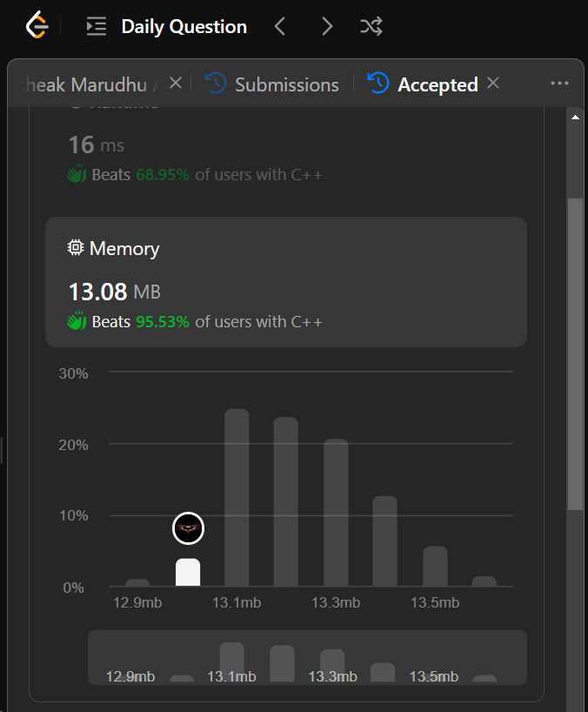The height and width of the screenshot is (712, 588).
Task: Click the LeetCode logo icon
Action: pyautogui.click(x=37, y=26)
